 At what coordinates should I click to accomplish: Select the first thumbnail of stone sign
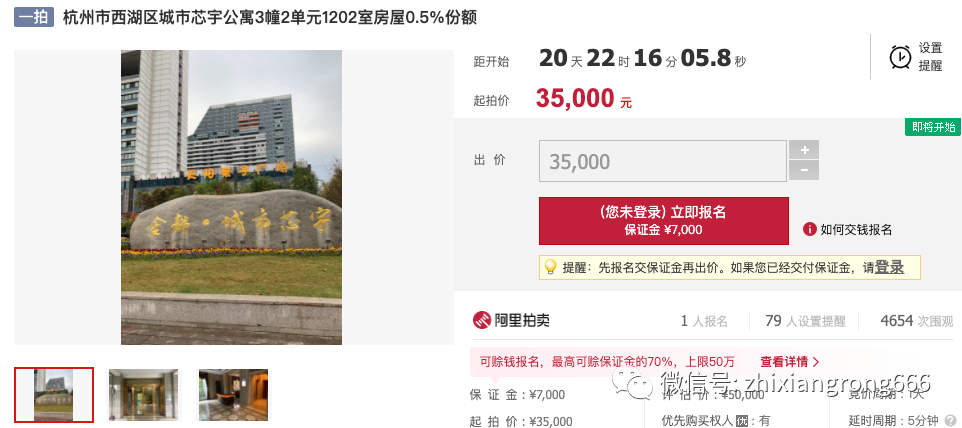54,395
